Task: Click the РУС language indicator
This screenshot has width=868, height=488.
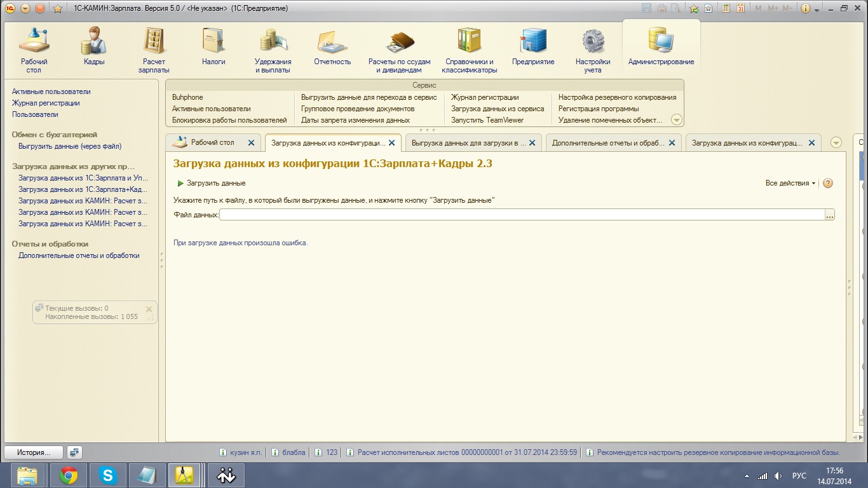Action: [x=799, y=476]
